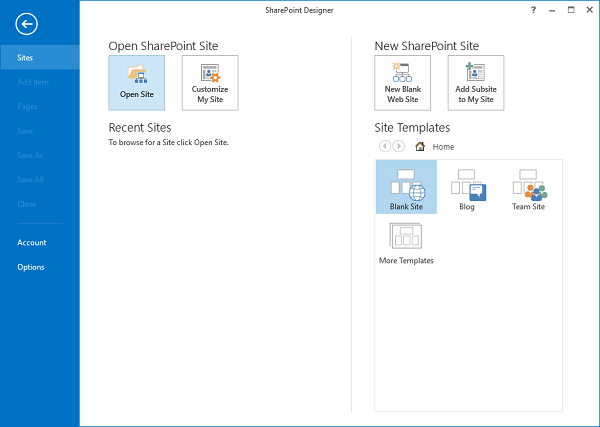Pick the Blog site template
Image resolution: width=600 pixels, height=427 pixels.
tap(468, 187)
